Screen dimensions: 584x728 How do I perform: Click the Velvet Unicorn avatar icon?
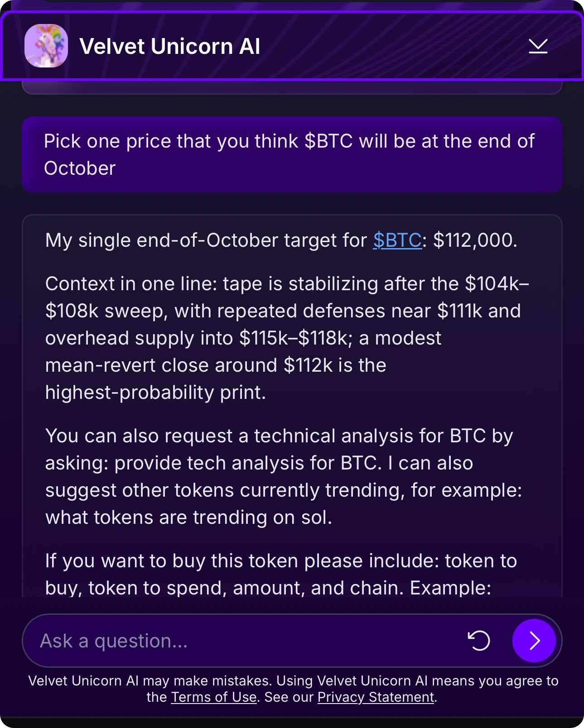46,46
